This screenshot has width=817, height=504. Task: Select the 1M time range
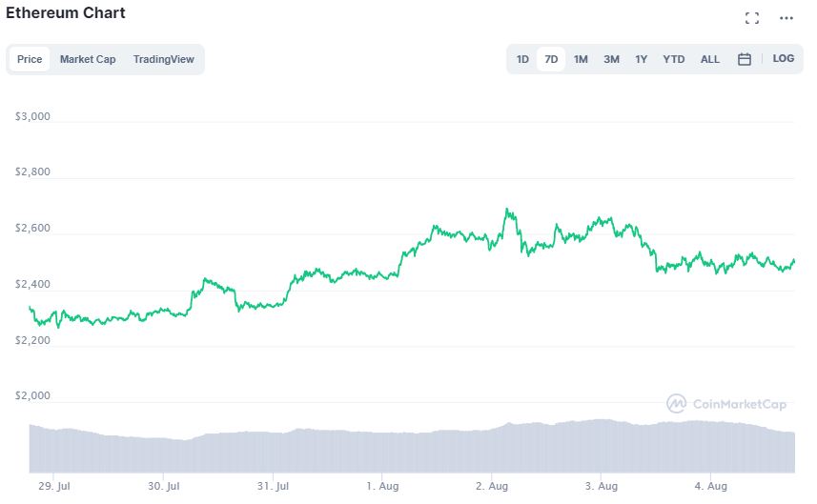(581, 59)
